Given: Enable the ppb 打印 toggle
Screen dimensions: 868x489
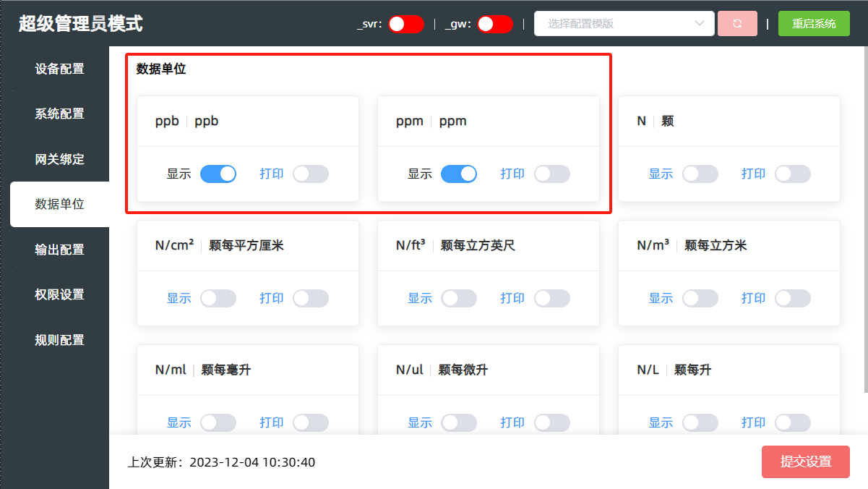Looking at the screenshot, I should [311, 174].
